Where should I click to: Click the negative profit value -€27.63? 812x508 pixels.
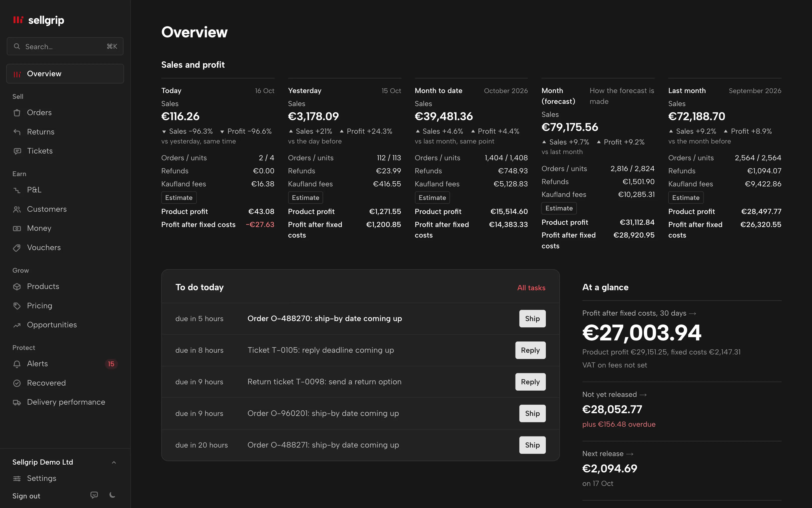(x=260, y=225)
